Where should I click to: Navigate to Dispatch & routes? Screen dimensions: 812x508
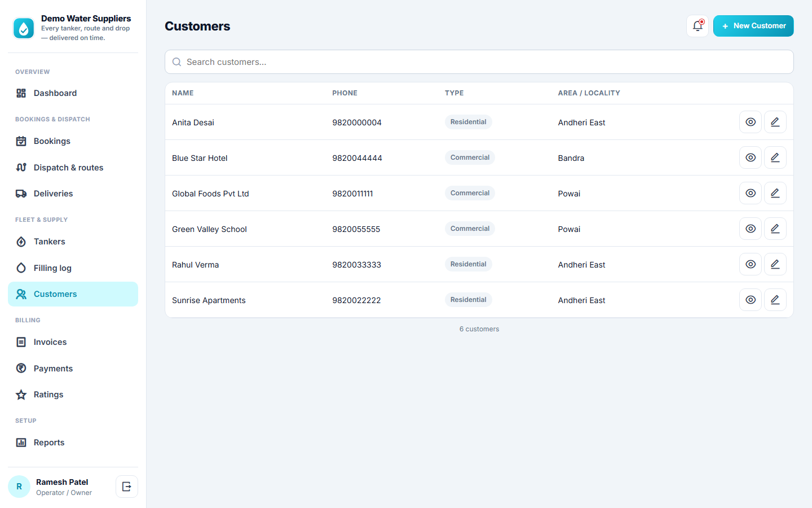pos(73,168)
